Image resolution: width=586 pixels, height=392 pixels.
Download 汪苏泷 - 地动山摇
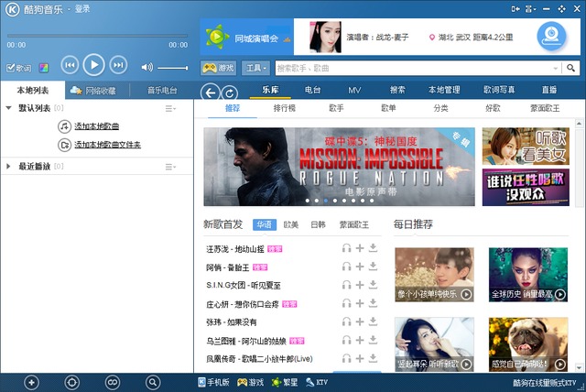point(373,248)
